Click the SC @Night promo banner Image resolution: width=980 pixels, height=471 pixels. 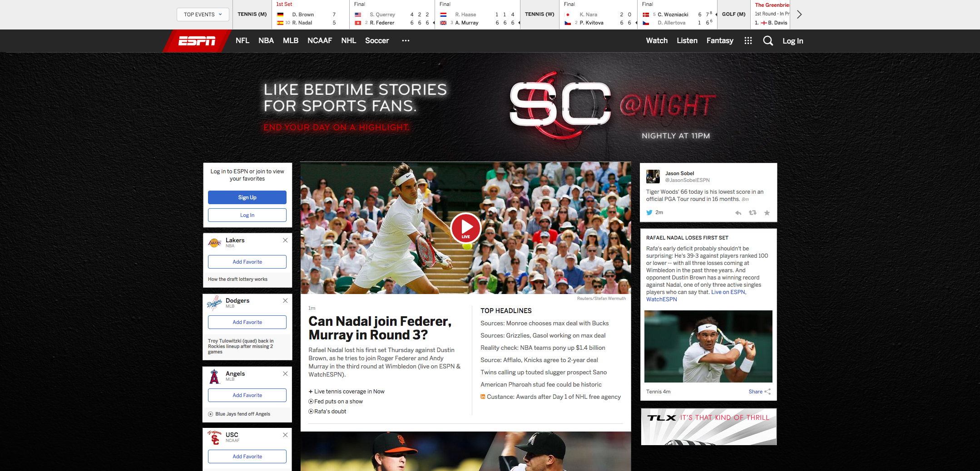pyautogui.click(x=490, y=108)
